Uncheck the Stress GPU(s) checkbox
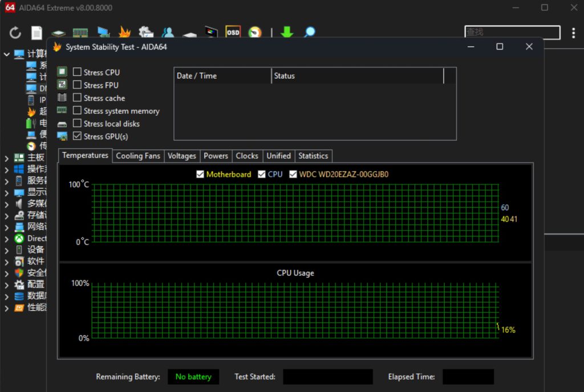The height and width of the screenshot is (392, 584). (x=77, y=136)
